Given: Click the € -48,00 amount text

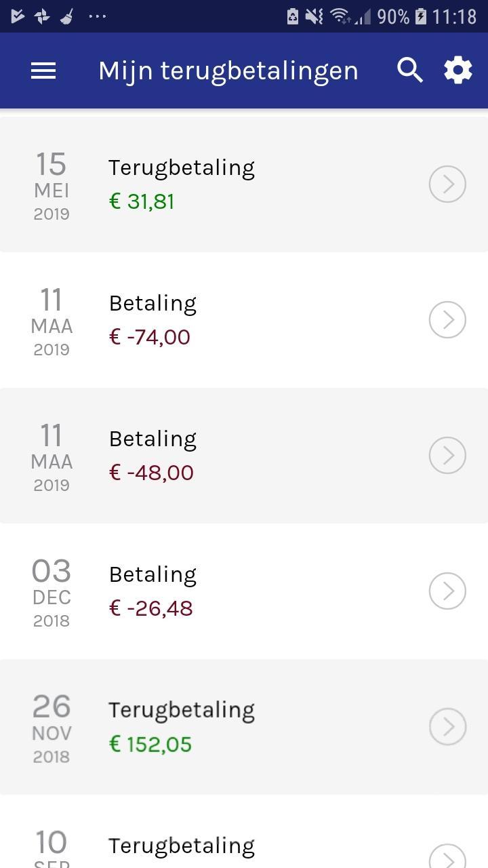Looking at the screenshot, I should tap(151, 473).
